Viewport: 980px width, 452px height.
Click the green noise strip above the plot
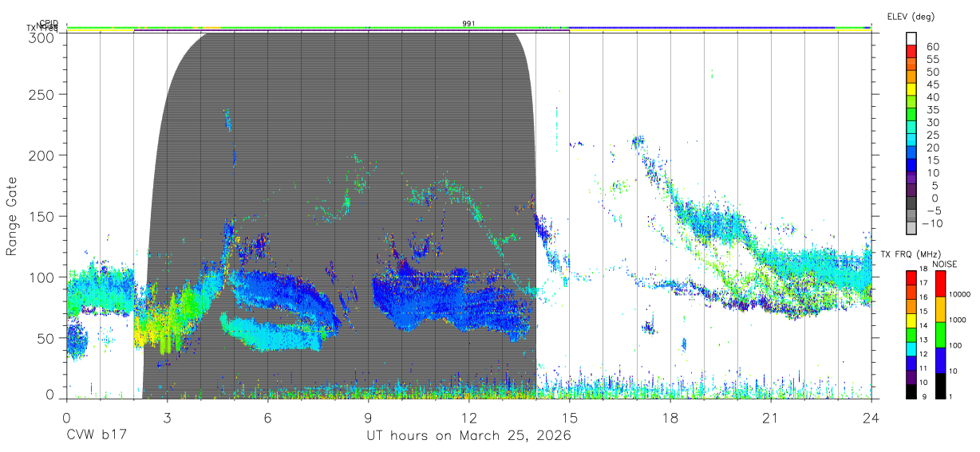[x=468, y=28]
